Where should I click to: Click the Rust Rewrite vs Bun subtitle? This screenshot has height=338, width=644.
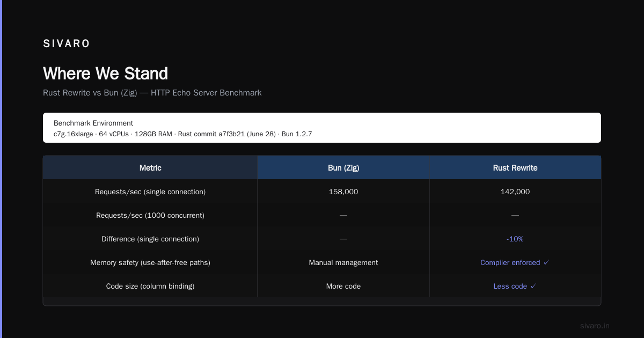click(x=152, y=93)
